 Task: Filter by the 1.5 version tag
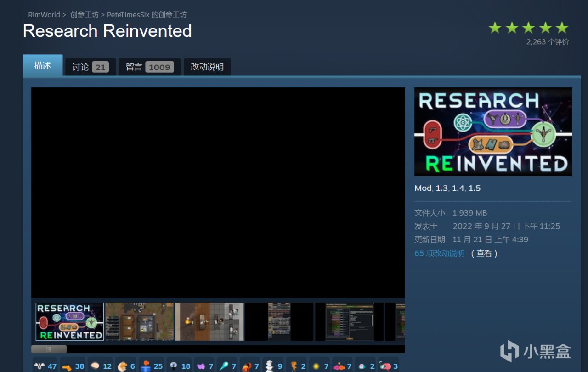pyautogui.click(x=475, y=188)
